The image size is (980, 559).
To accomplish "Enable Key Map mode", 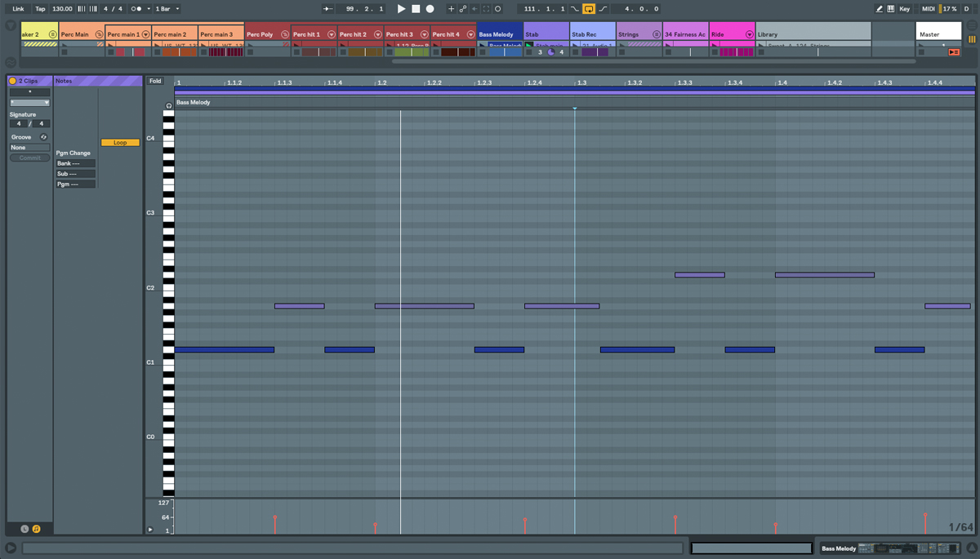I will [x=905, y=9].
